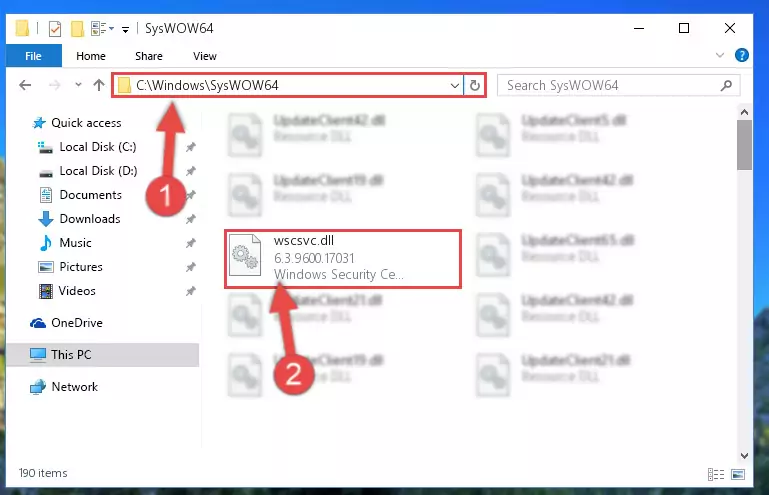This screenshot has width=769, height=495.
Task: Switch to Details view via status bar icon
Action: point(716,474)
